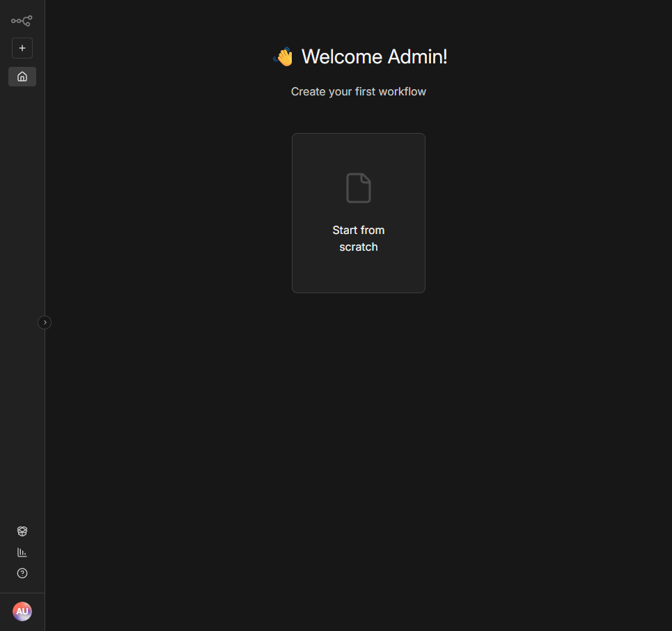Open Help using the question mark icon

coord(22,572)
